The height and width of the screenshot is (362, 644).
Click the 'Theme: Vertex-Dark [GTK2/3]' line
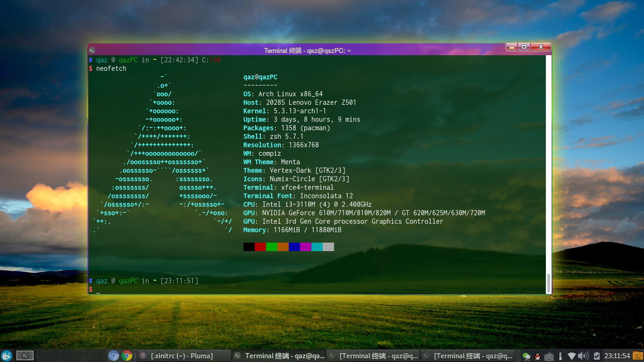coord(294,170)
